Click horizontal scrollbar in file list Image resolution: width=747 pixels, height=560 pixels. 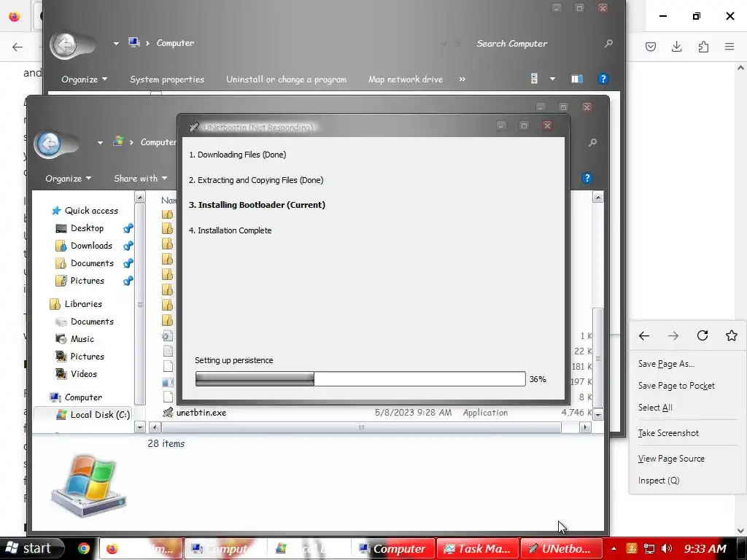(x=361, y=427)
